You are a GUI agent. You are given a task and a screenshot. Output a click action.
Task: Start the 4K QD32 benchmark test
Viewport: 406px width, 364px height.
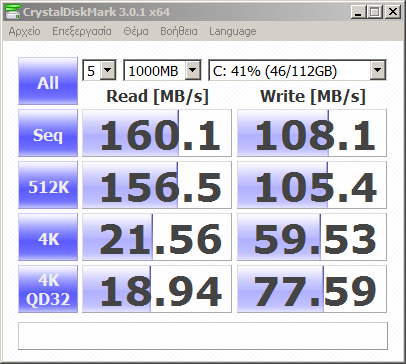pos(48,289)
